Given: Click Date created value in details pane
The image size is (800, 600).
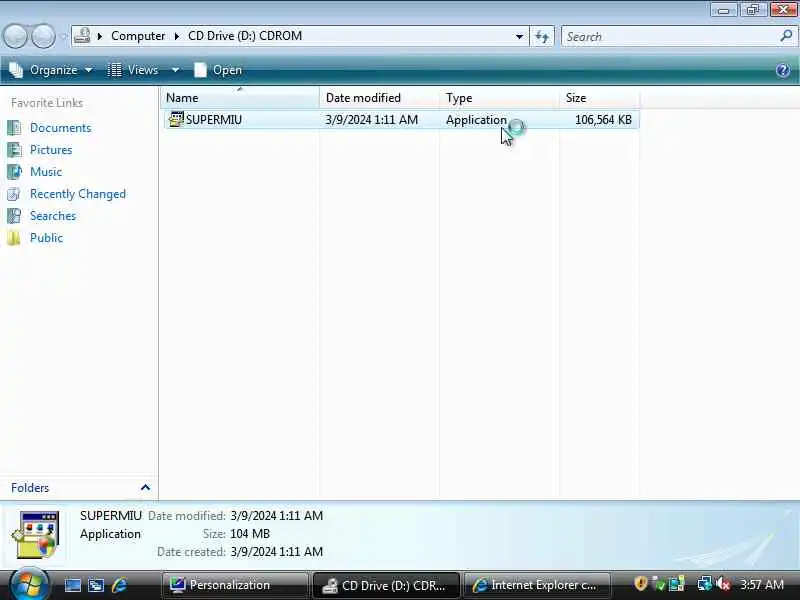Looking at the screenshot, I should coord(277,552).
